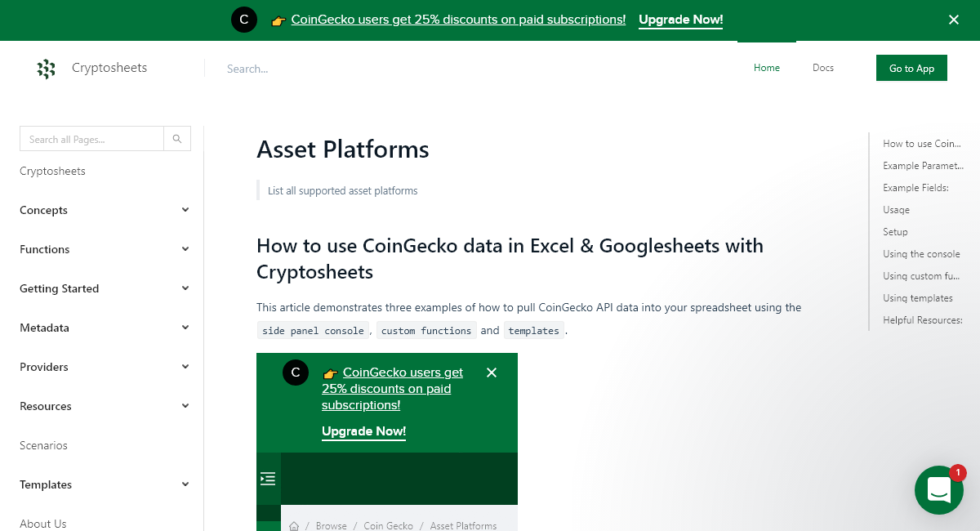Collapse the Metadata section
This screenshot has height=531, width=980.
coord(185,327)
